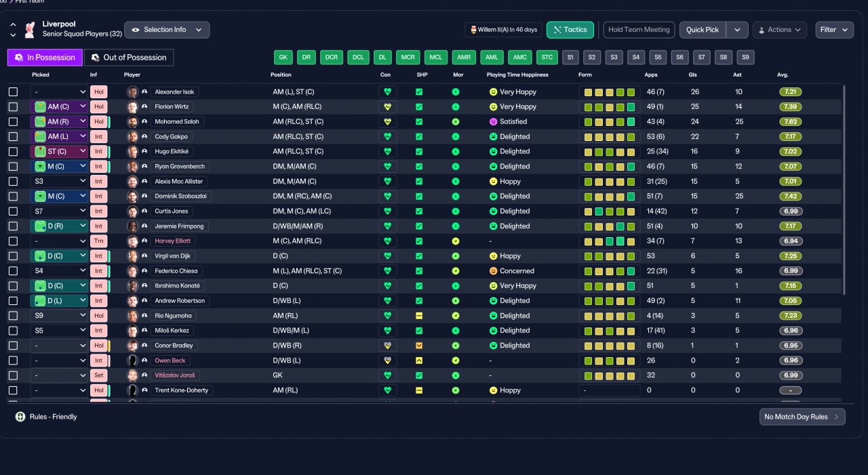Click Rio Ngumoha's yellow sharpness icon

(419, 316)
